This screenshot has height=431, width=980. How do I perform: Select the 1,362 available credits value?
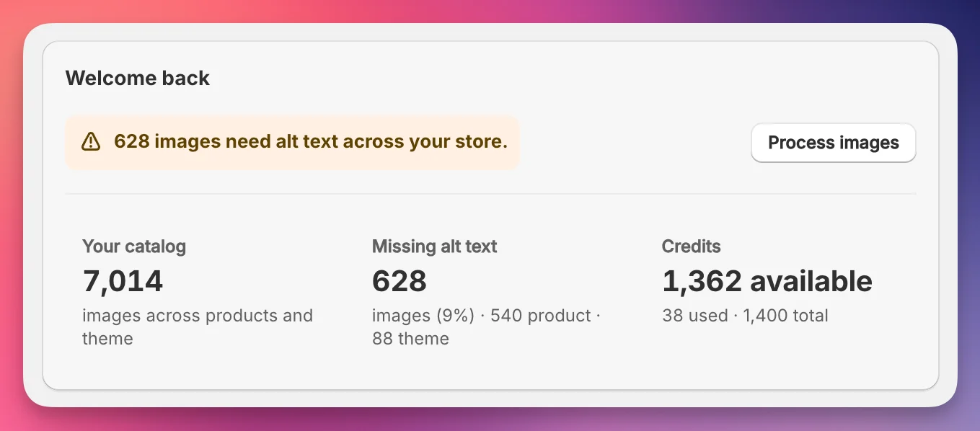pos(767,281)
